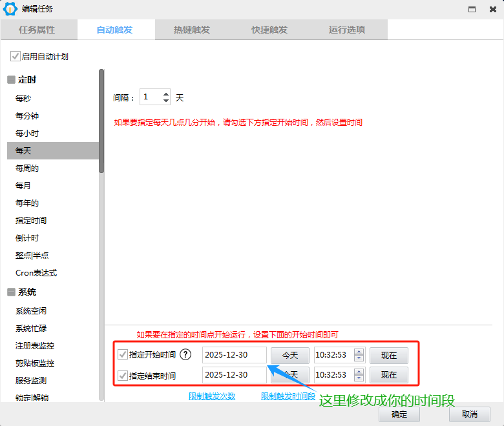This screenshot has height=426, width=504.
Task: Set start date with 今天 button
Action: 289,355
